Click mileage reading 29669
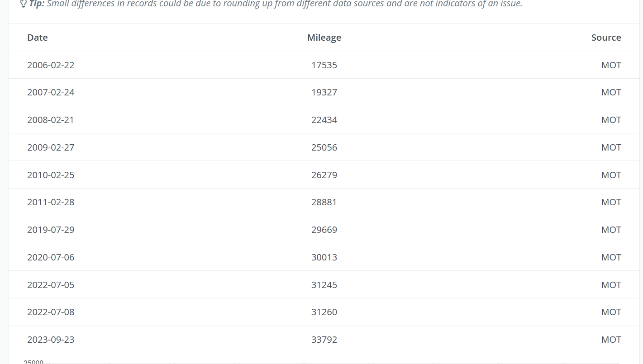This screenshot has height=364, width=643. pyautogui.click(x=324, y=230)
